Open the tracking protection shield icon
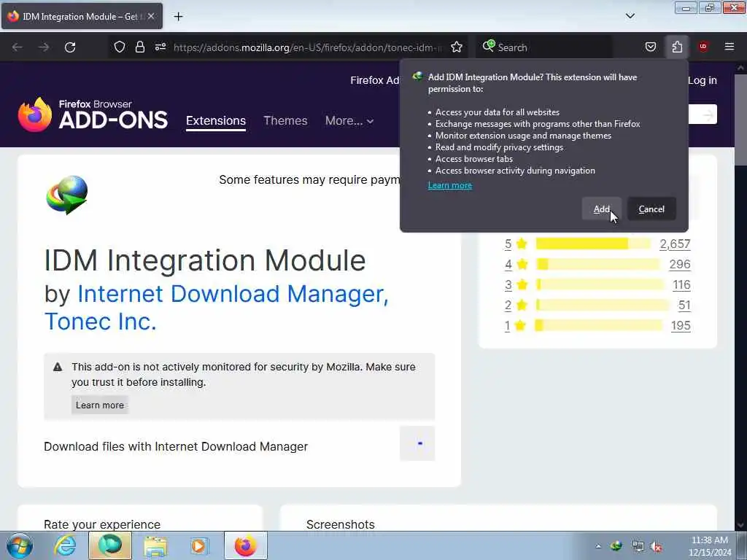The width and height of the screenshot is (747, 560). (120, 47)
